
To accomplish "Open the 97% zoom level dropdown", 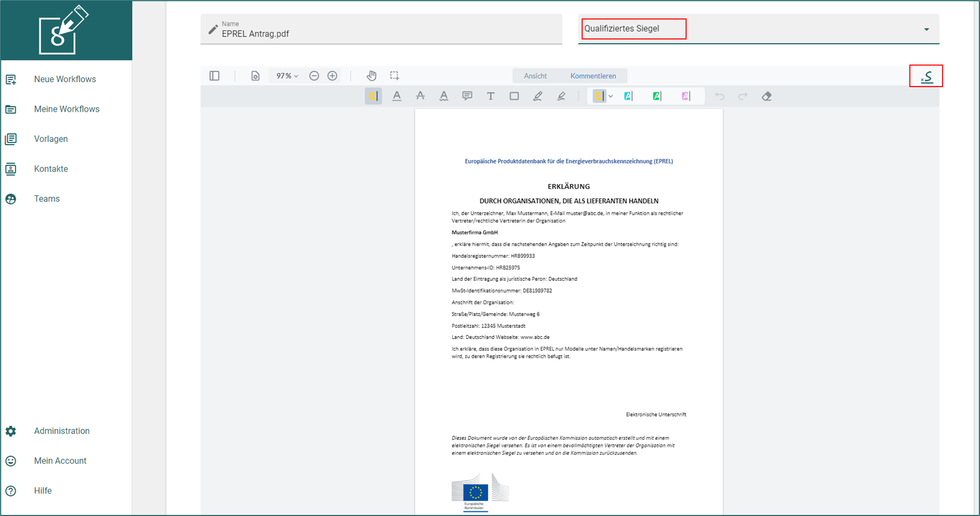I will point(287,76).
